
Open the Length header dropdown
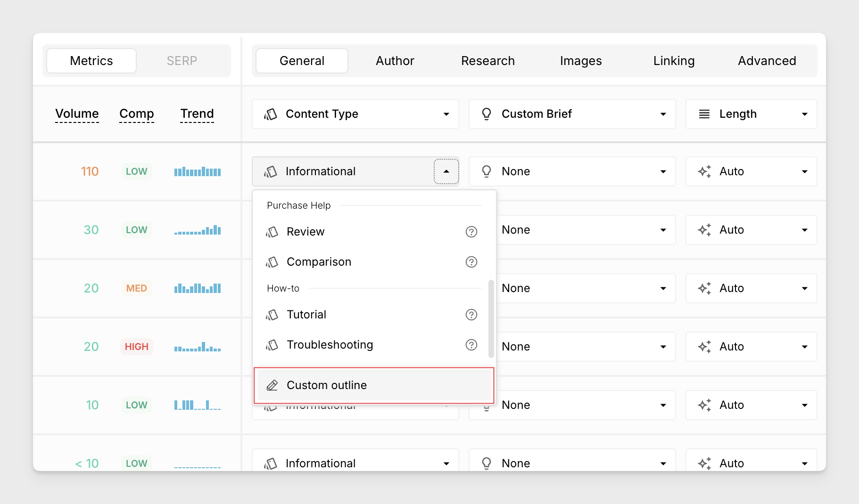(x=804, y=114)
